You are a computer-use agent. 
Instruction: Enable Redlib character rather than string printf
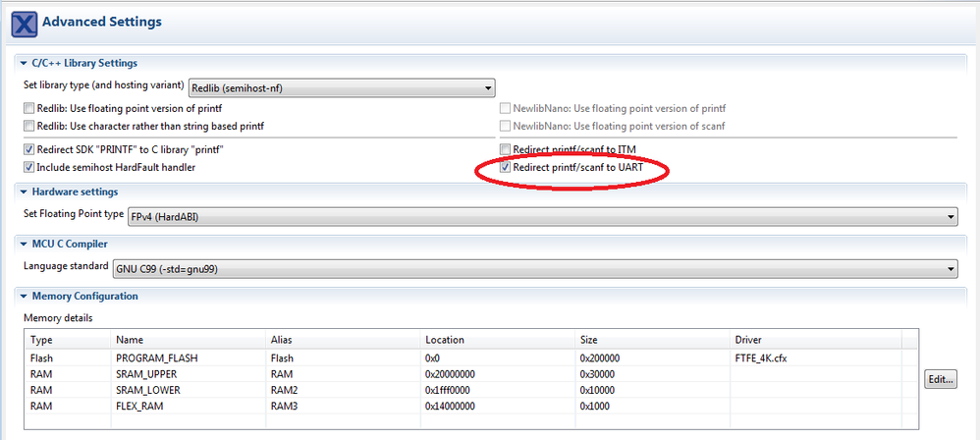[28, 127]
